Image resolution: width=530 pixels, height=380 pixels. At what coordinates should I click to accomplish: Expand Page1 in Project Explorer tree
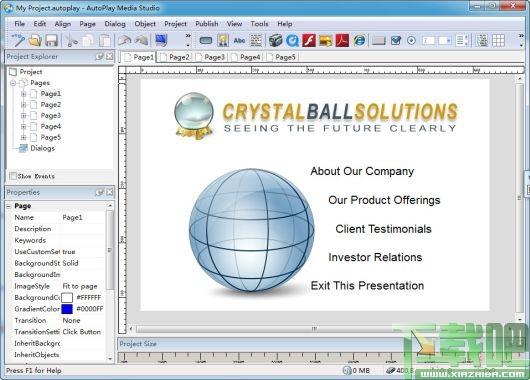point(23,94)
